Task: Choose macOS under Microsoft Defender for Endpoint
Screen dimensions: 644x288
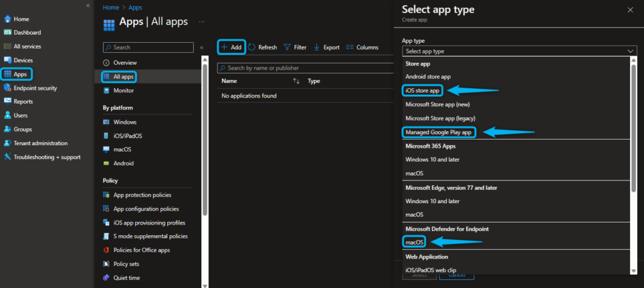Action: coord(414,242)
